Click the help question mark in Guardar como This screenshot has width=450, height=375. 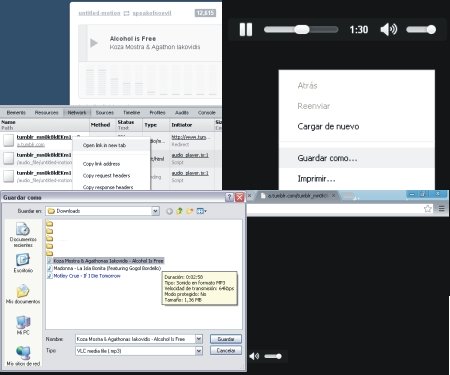tap(229, 197)
